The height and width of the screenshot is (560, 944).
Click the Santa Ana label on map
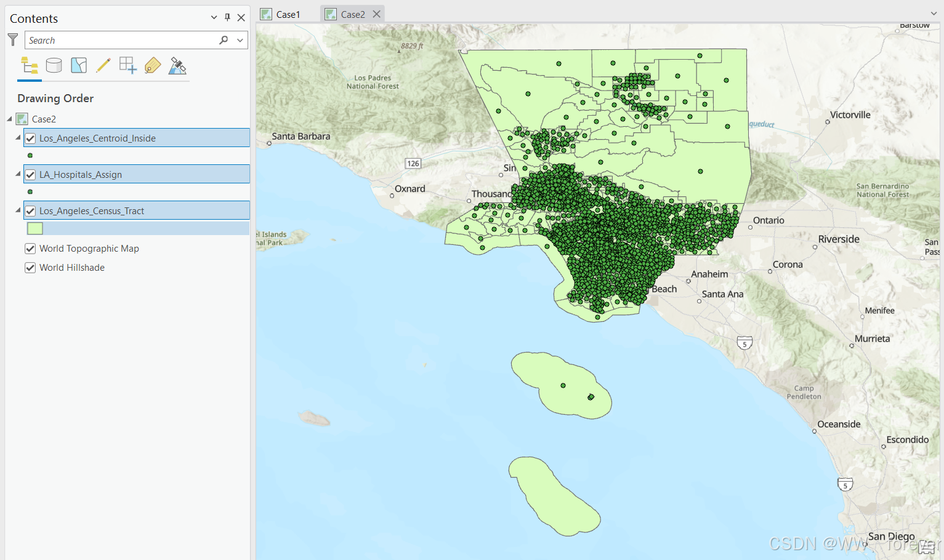click(723, 294)
